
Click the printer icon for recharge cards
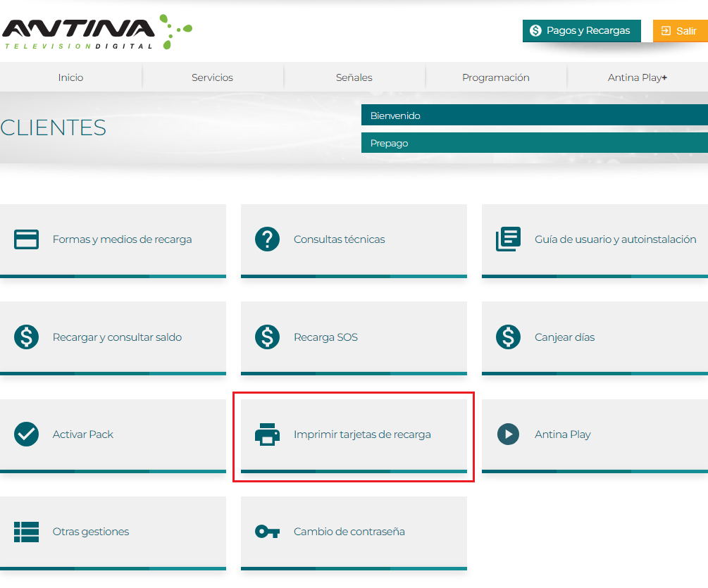pos(267,434)
